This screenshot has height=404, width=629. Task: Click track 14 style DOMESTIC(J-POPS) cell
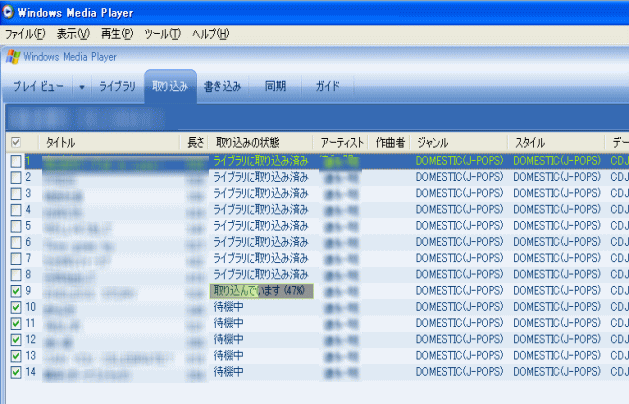[x=557, y=372]
